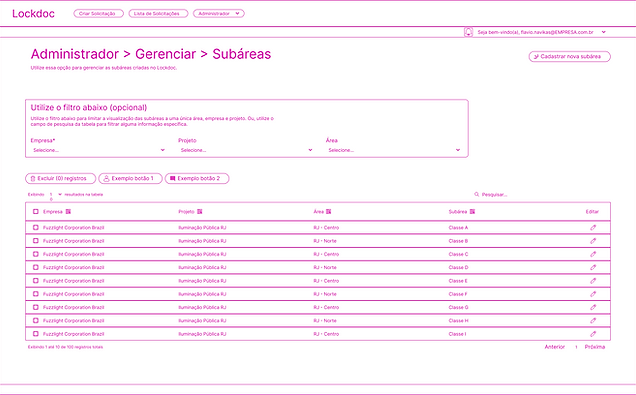Check the Classe H row checkbox
Viewport: 636px width, 395px height.
tap(36, 320)
